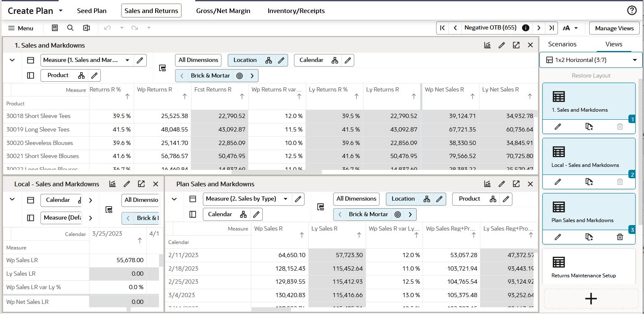Screen dimensions: 644x314
Task: Open the Menu button
Action: [21, 28]
